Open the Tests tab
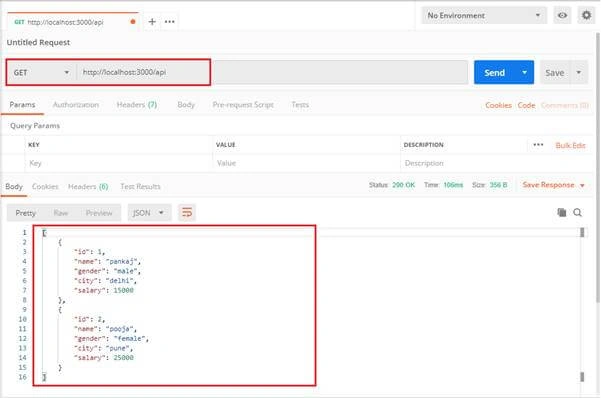 point(300,105)
